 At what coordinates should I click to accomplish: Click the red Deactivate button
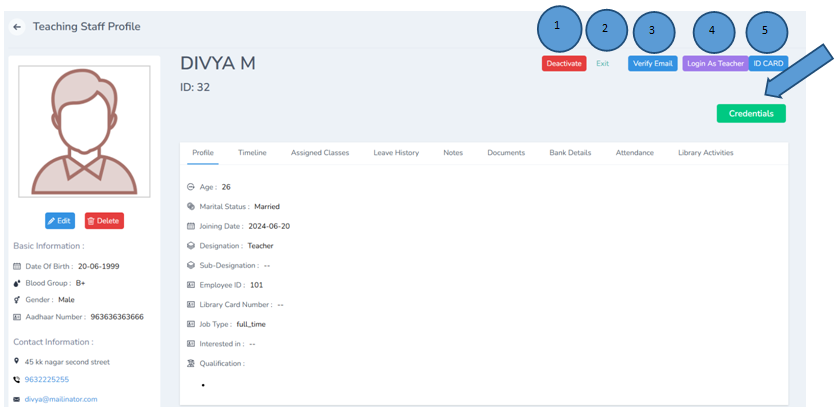click(x=564, y=63)
